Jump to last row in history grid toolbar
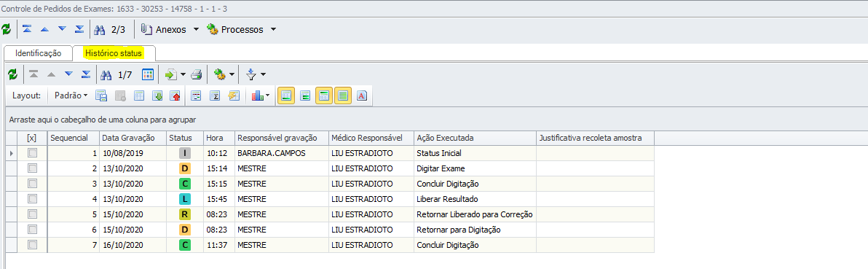This screenshot has width=868, height=269. [x=86, y=74]
